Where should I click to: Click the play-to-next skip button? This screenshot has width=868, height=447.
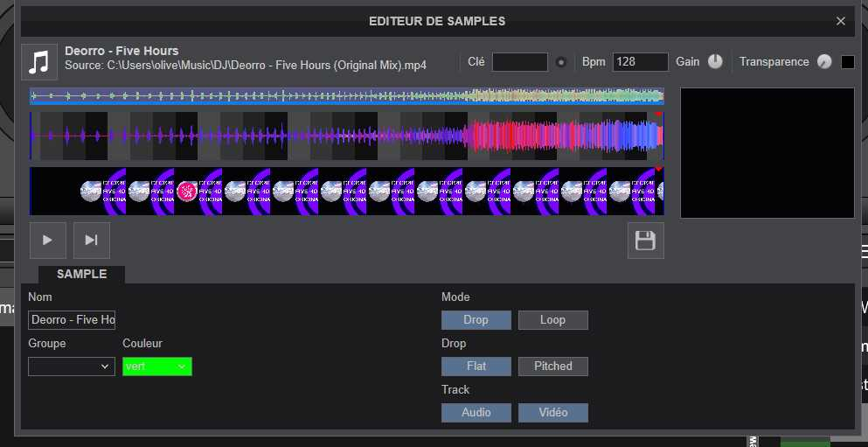point(91,241)
